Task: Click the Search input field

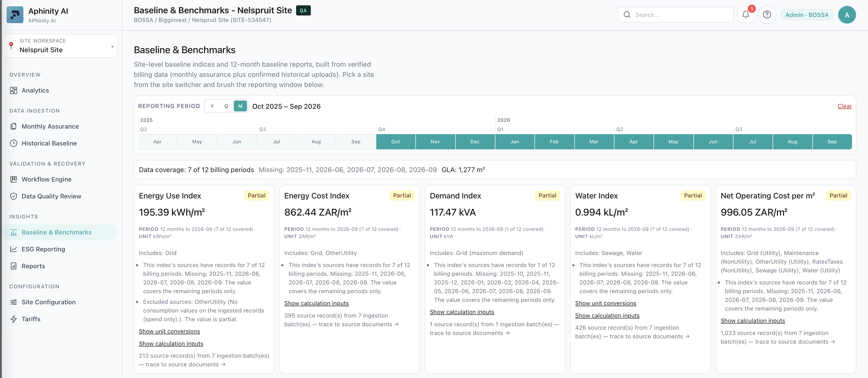Action: pos(676,15)
